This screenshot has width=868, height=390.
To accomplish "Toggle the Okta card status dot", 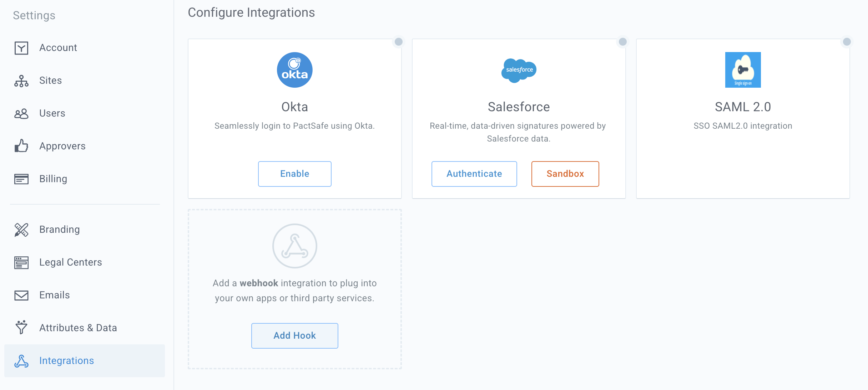I will point(399,42).
